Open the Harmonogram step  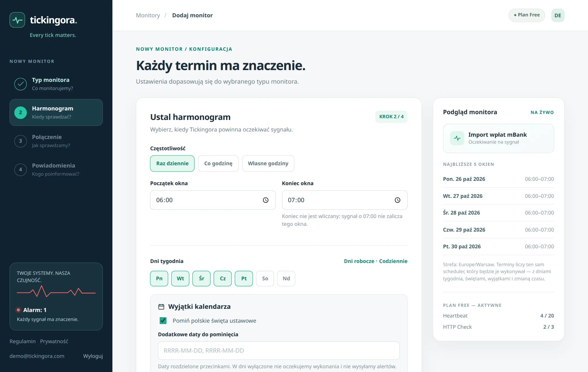point(56,112)
